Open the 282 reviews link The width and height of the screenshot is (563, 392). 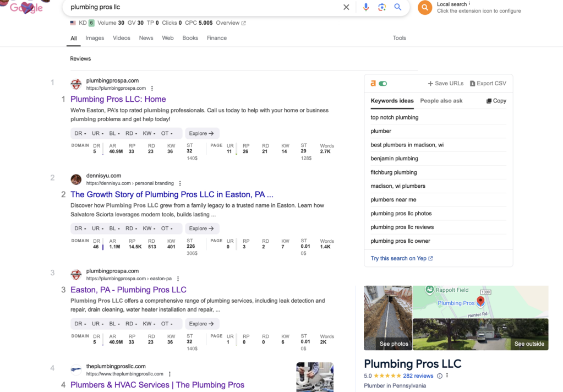(x=418, y=376)
